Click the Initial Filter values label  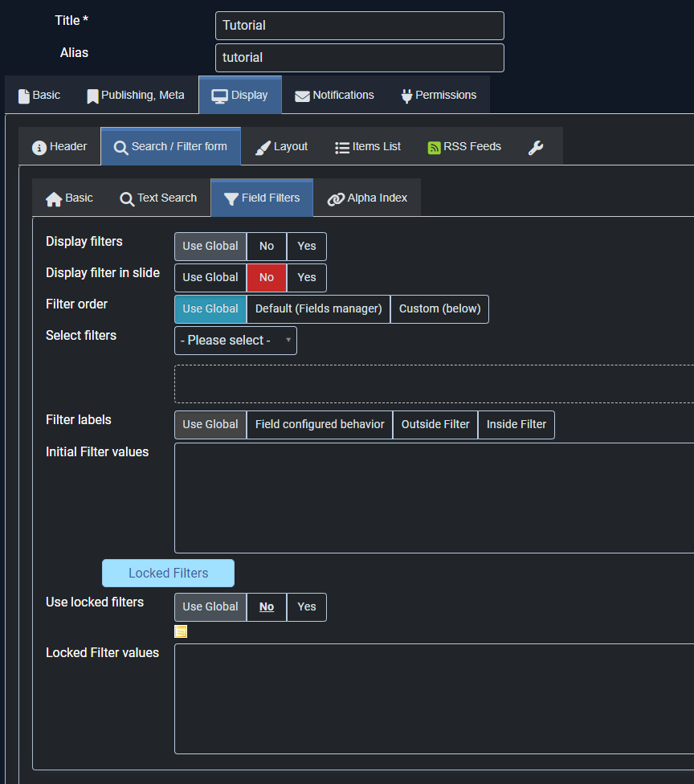coord(97,452)
